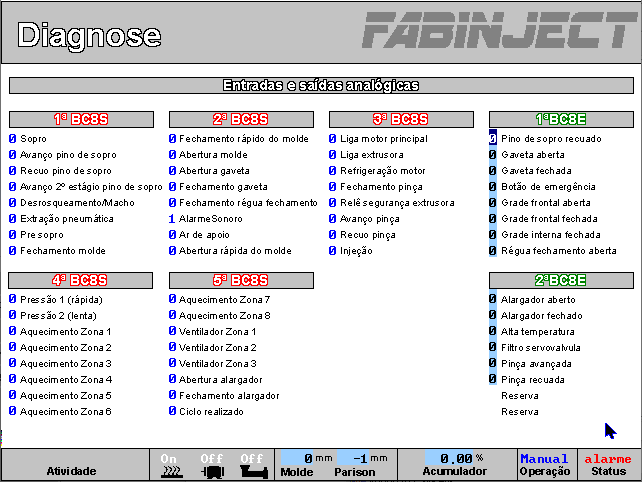Click the AlarmeSonoro indicator showing 1
The width and height of the screenshot is (642, 482).
pyautogui.click(x=173, y=219)
